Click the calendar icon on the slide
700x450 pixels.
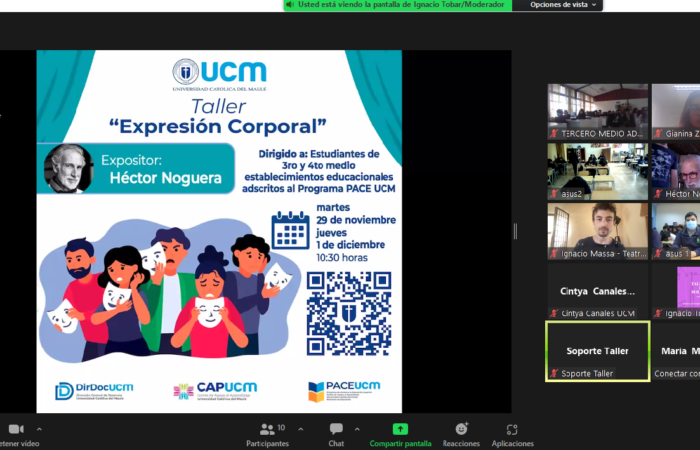tap(290, 230)
